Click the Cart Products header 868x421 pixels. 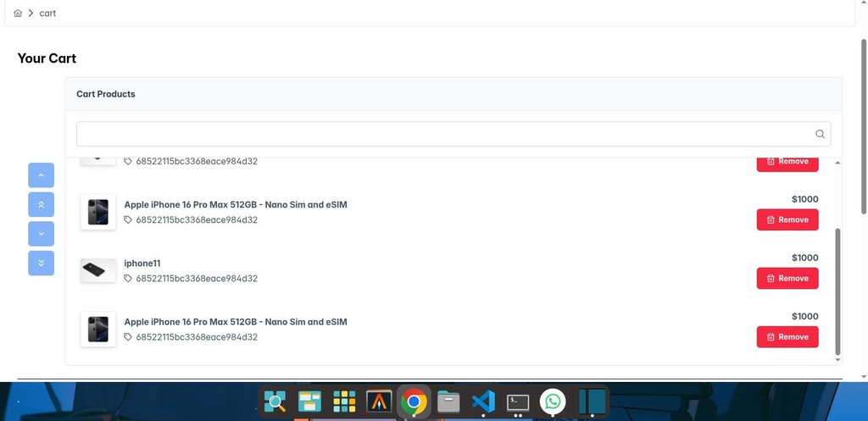(106, 94)
